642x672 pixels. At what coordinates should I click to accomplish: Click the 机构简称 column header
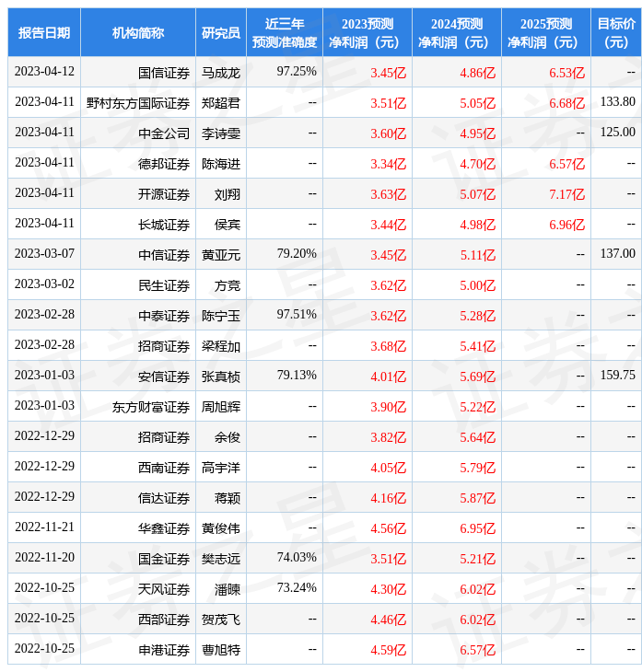click(x=138, y=33)
